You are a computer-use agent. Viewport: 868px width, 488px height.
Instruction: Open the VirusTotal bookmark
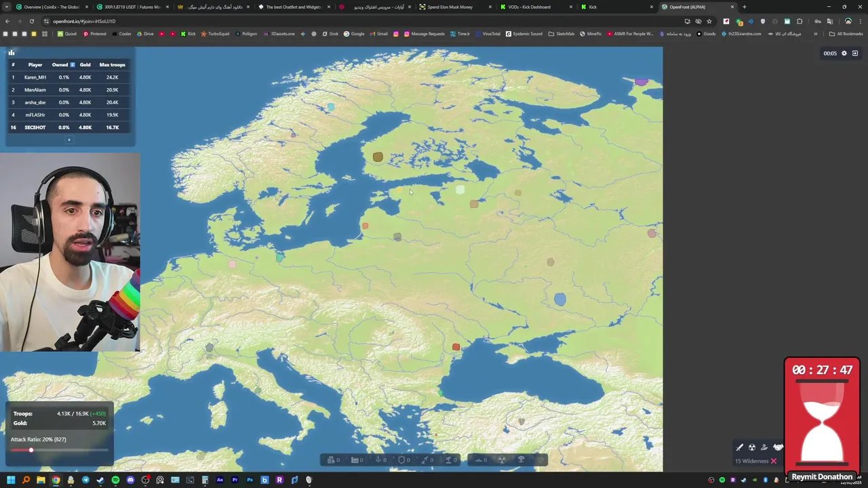coord(488,34)
